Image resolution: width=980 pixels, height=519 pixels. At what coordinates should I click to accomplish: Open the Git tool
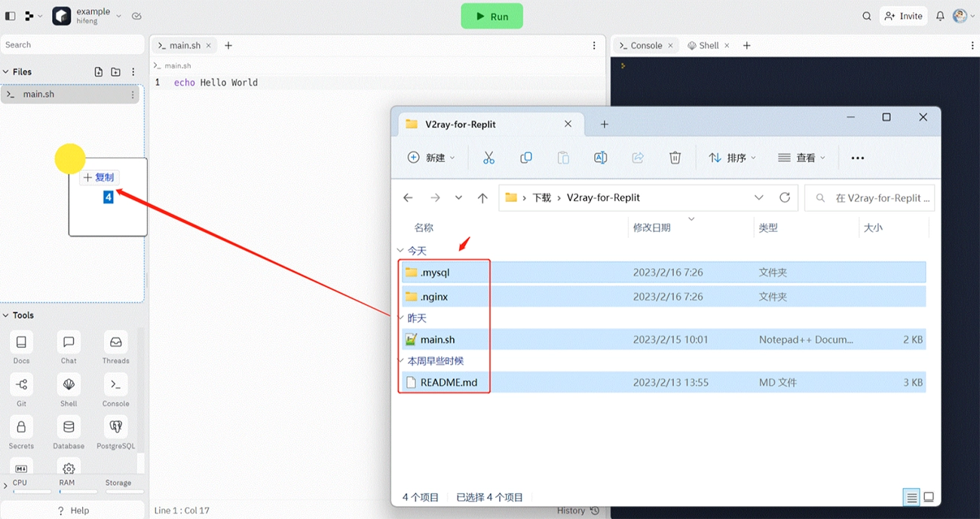[21, 390]
